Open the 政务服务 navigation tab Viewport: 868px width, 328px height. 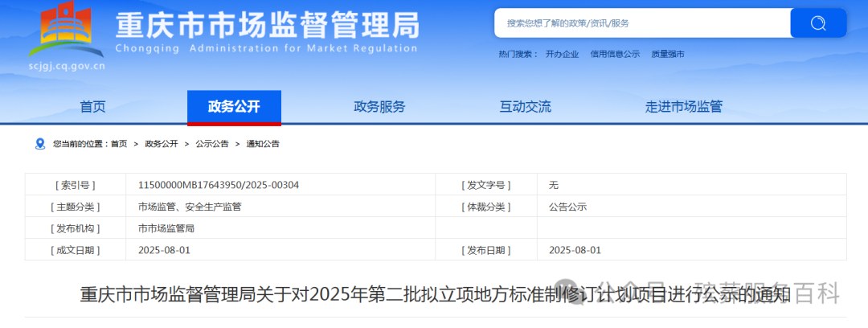click(x=379, y=107)
